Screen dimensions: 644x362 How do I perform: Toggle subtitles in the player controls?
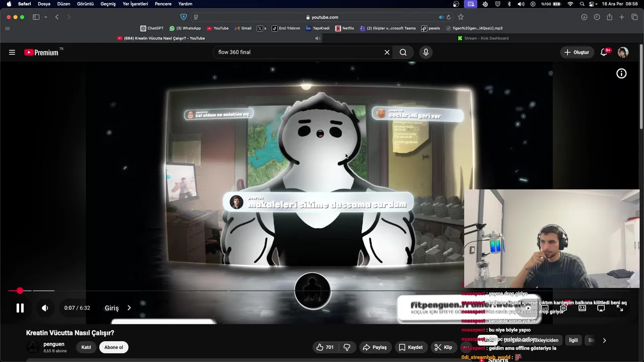click(545, 308)
